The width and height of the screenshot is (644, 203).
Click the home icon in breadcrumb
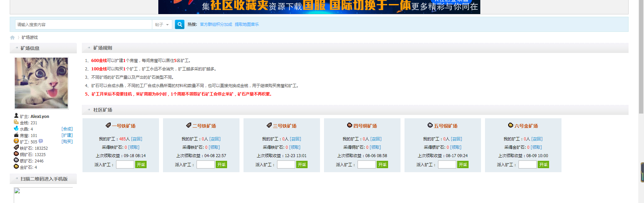[12, 38]
